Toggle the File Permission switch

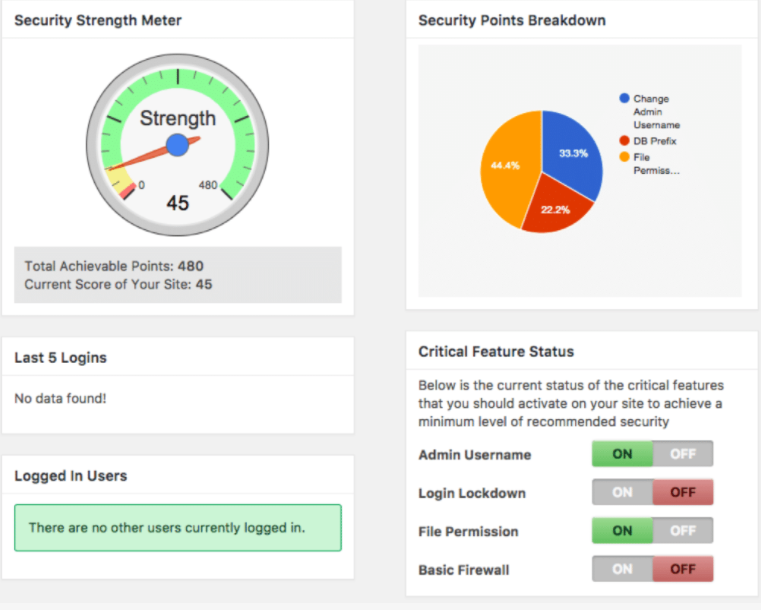coord(652,530)
